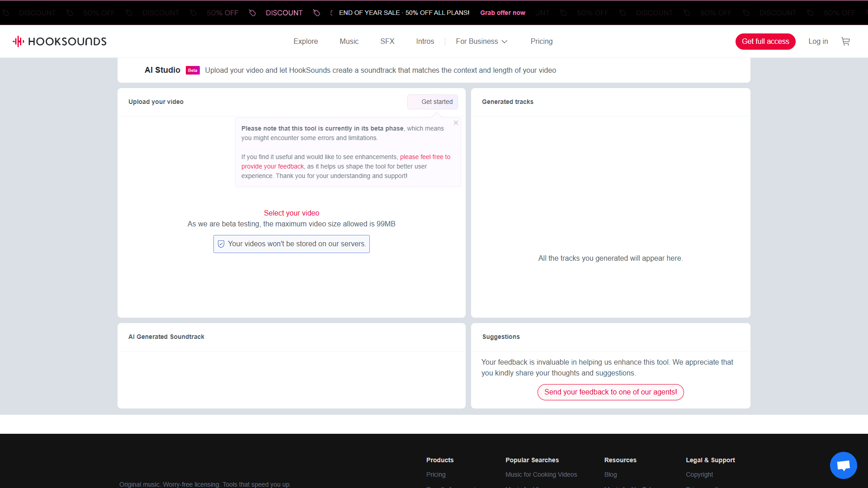Close the beta notice popup
The height and width of the screenshot is (488, 868).
point(456,123)
